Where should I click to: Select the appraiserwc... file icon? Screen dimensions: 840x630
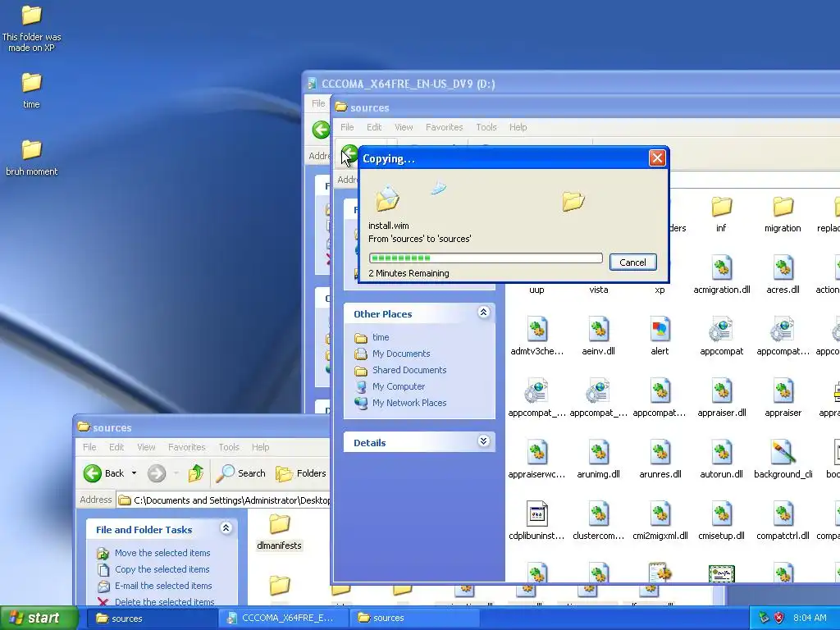click(x=536, y=459)
